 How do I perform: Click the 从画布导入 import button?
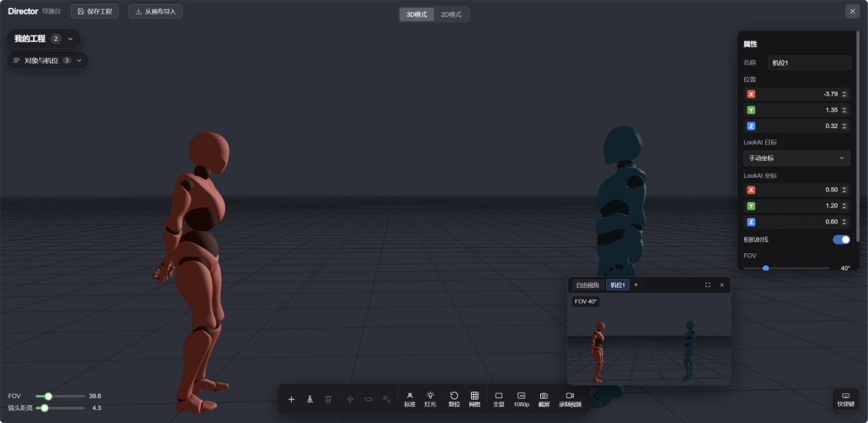[x=156, y=11]
